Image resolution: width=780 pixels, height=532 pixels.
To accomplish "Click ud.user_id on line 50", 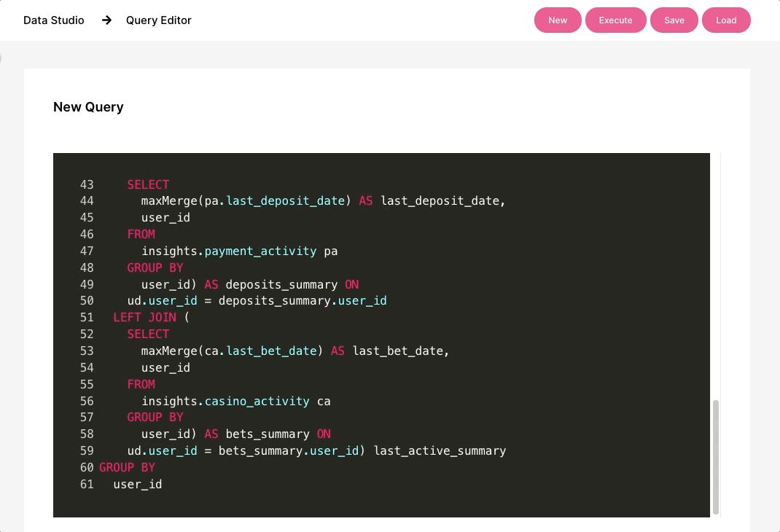I will pyautogui.click(x=162, y=301).
